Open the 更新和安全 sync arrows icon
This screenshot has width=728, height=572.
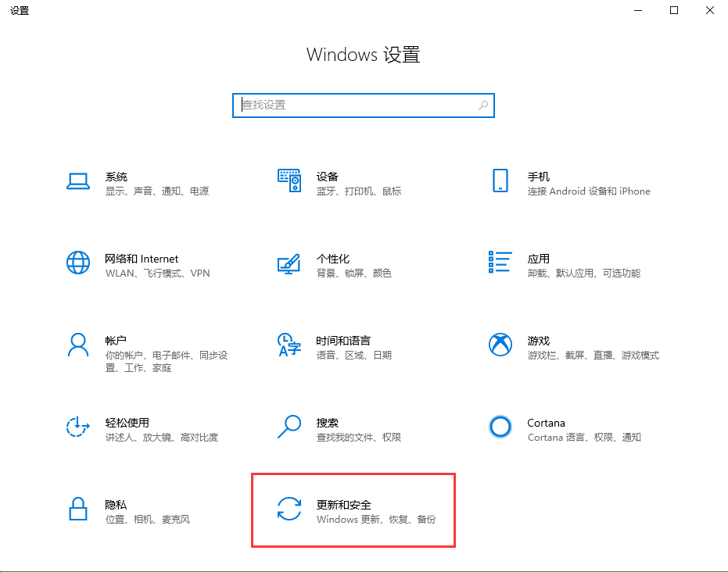[289, 509]
